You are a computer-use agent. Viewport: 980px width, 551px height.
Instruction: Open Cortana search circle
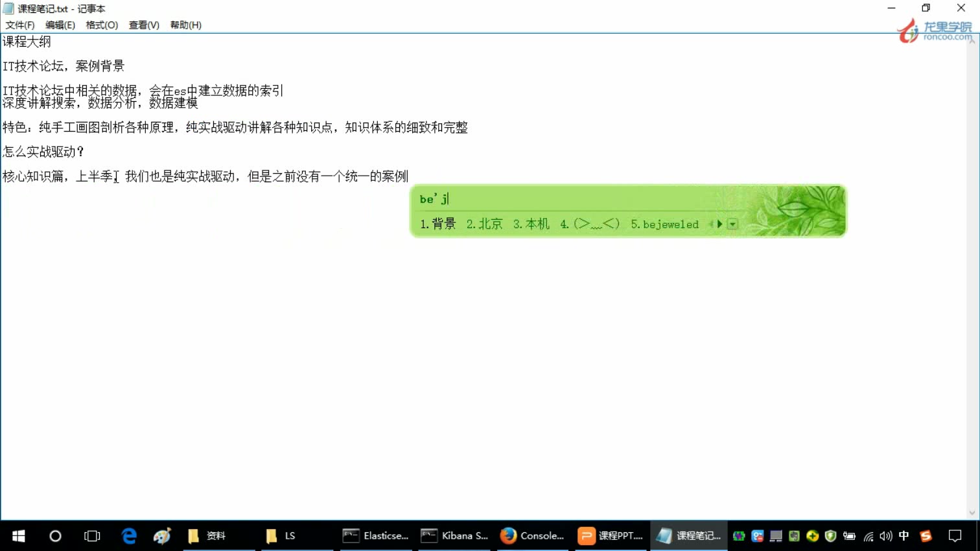(x=55, y=535)
